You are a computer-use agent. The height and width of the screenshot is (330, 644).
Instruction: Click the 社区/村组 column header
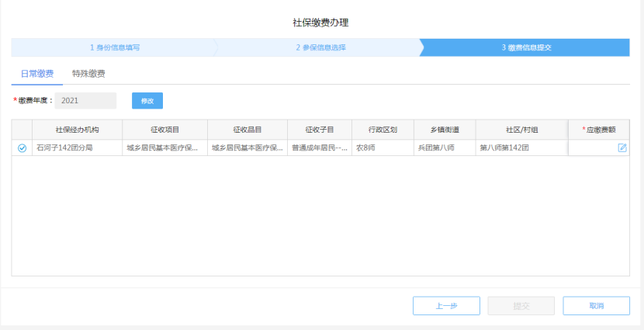pyautogui.click(x=522, y=130)
